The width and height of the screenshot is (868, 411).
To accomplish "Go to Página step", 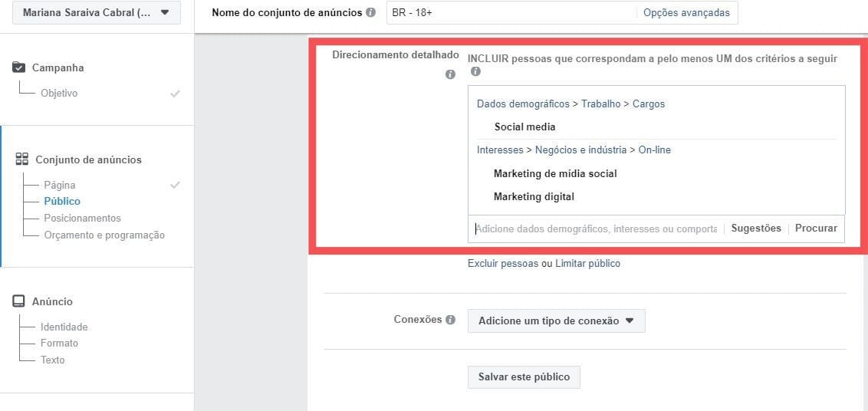I will [59, 185].
